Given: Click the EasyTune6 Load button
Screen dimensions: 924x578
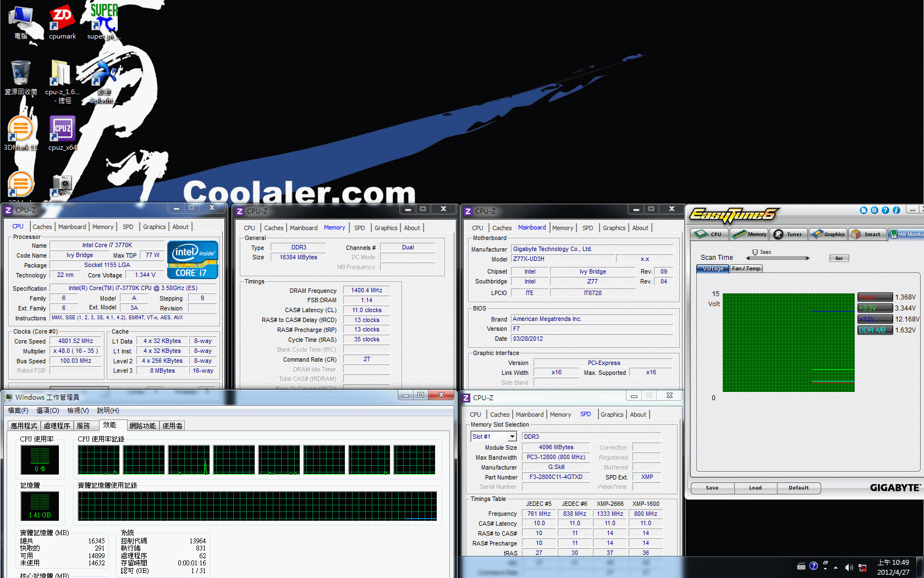Looking at the screenshot, I should click(755, 488).
